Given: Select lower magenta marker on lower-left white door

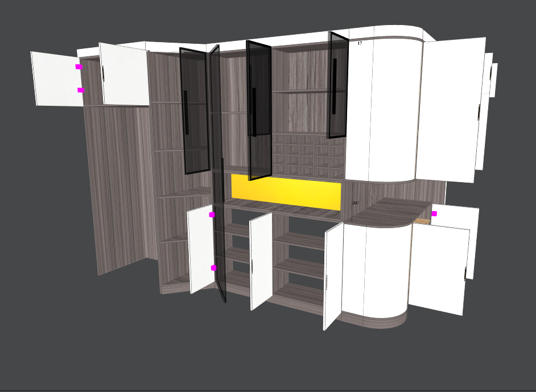Looking at the screenshot, I should tap(214, 267).
